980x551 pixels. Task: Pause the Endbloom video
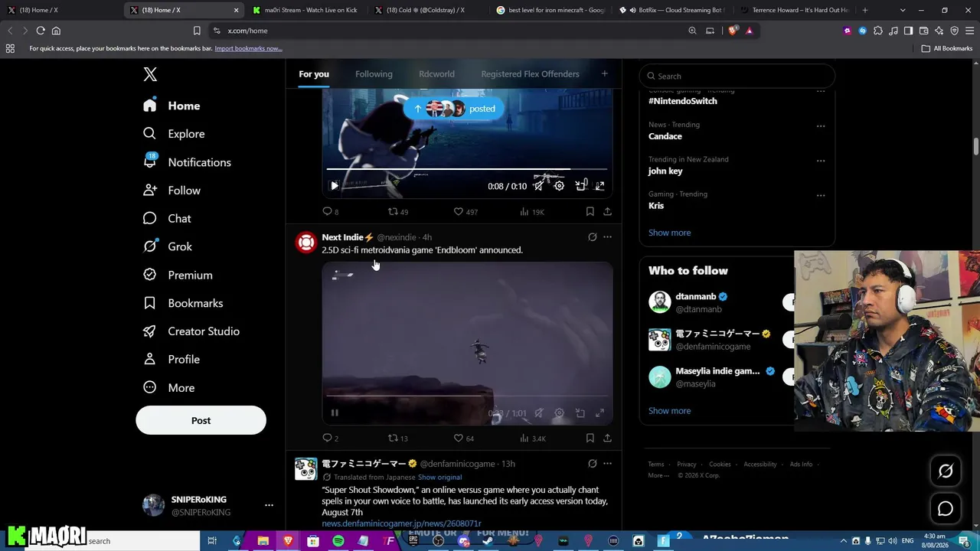pos(335,413)
